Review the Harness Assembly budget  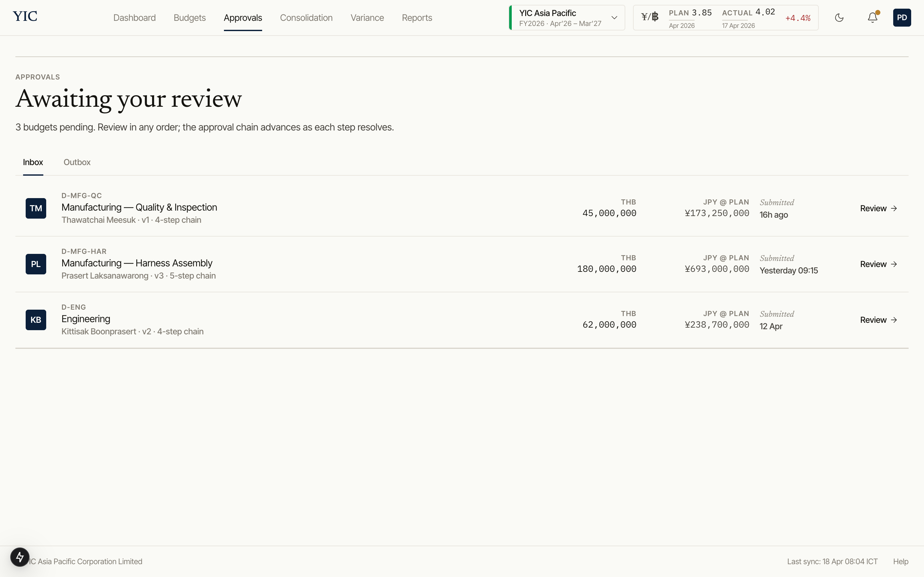[x=878, y=264]
